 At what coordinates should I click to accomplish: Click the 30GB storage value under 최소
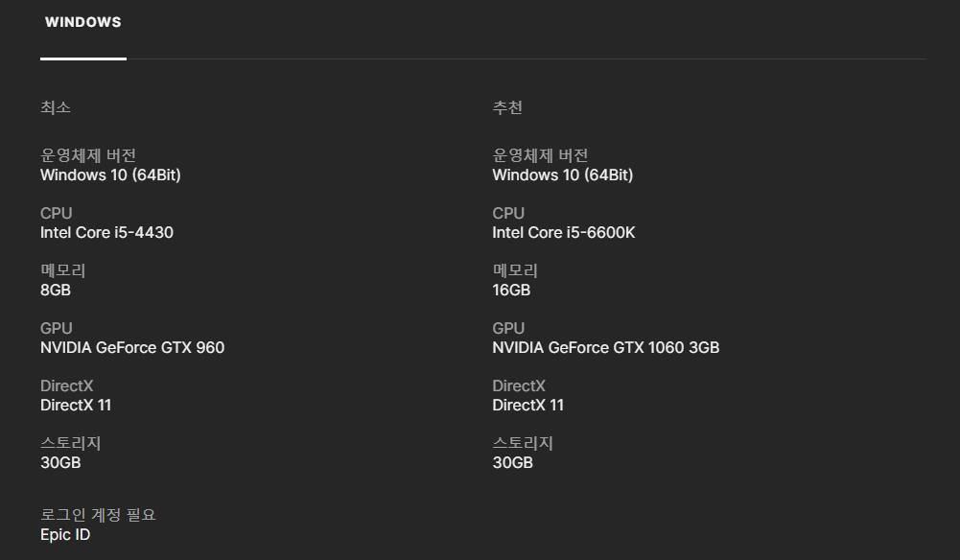coord(60,462)
